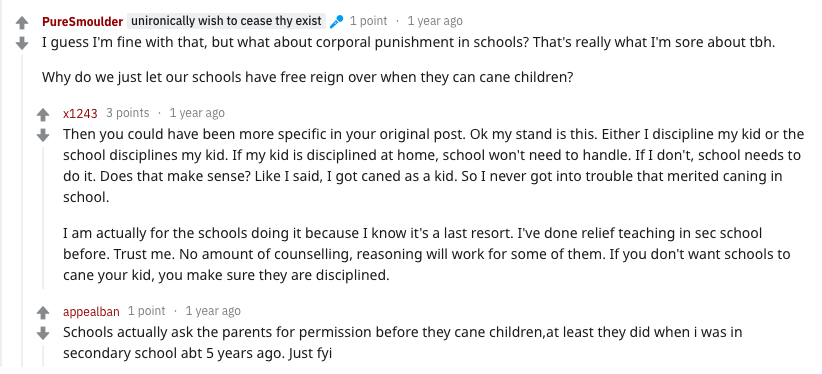This screenshot has width=822, height=374.
Task: Visit appealban's profile page
Action: pos(91,312)
